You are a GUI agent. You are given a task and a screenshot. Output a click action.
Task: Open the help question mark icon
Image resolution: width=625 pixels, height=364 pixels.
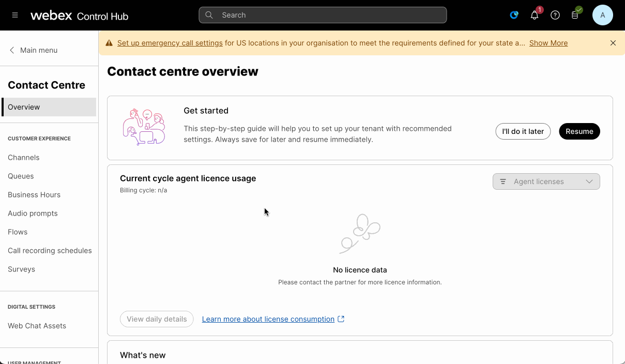coord(555,16)
